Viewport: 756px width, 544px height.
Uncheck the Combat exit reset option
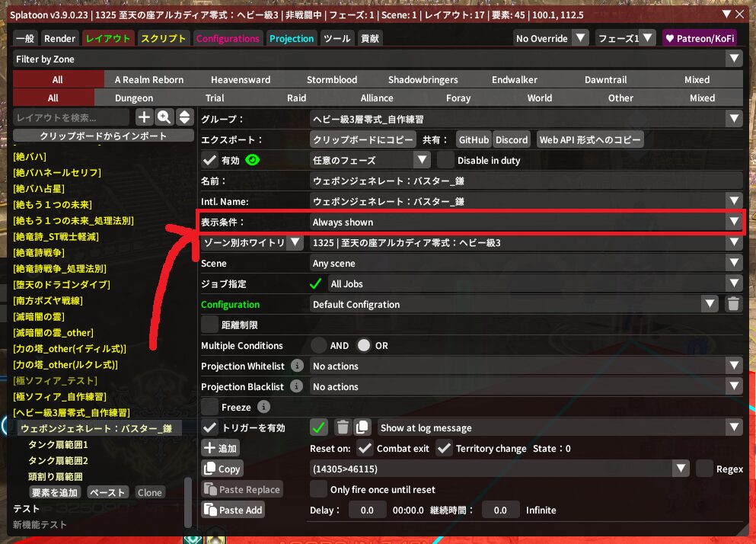coord(365,449)
